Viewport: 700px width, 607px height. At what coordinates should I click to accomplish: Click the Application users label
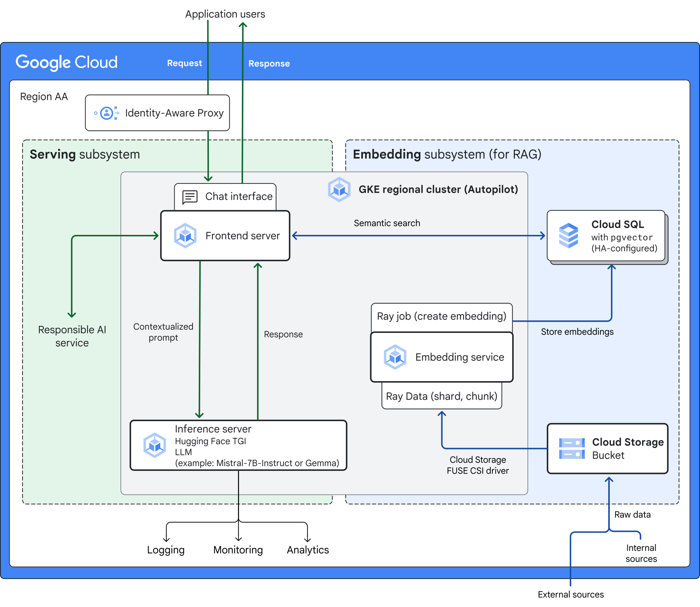click(225, 14)
